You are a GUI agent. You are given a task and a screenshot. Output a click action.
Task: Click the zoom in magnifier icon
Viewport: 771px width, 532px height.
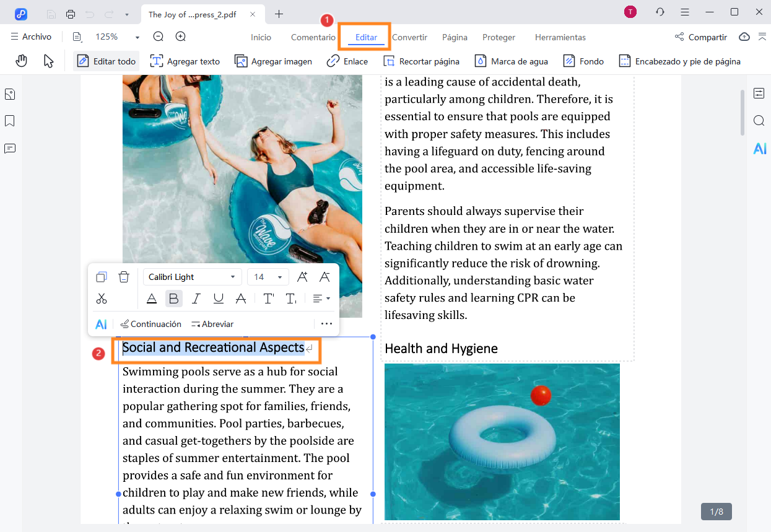(180, 37)
